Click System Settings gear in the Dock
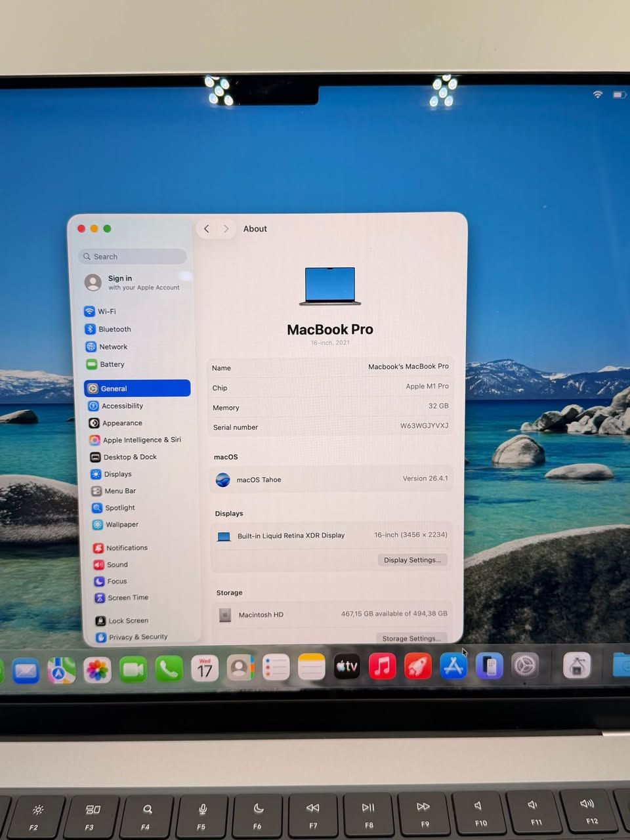 click(525, 666)
